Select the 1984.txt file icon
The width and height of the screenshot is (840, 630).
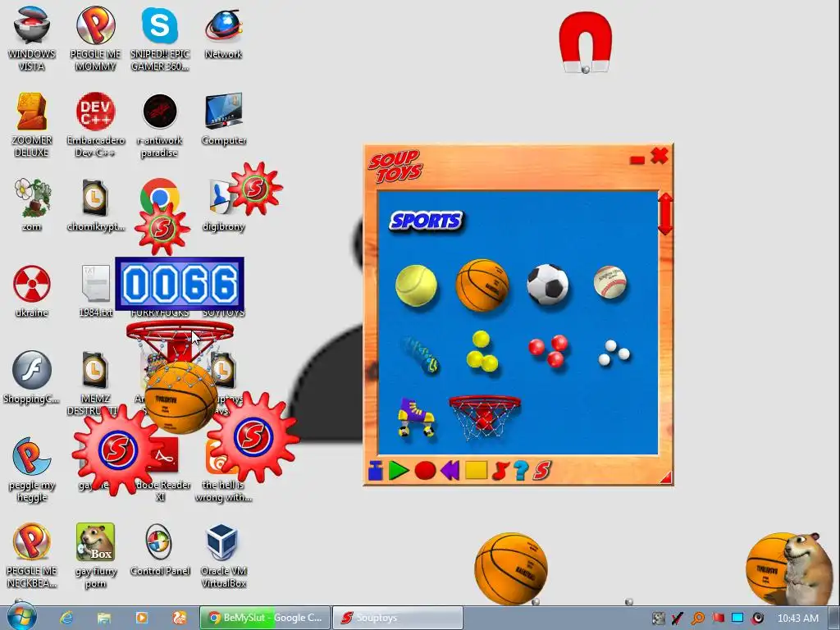95,291
